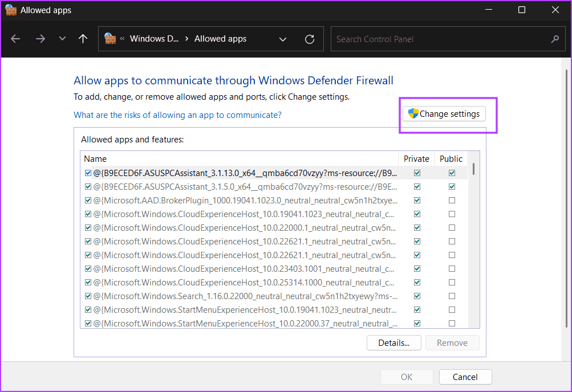Expand the address bar history dropdown
Image resolution: width=572 pixels, height=392 pixels.
(283, 39)
